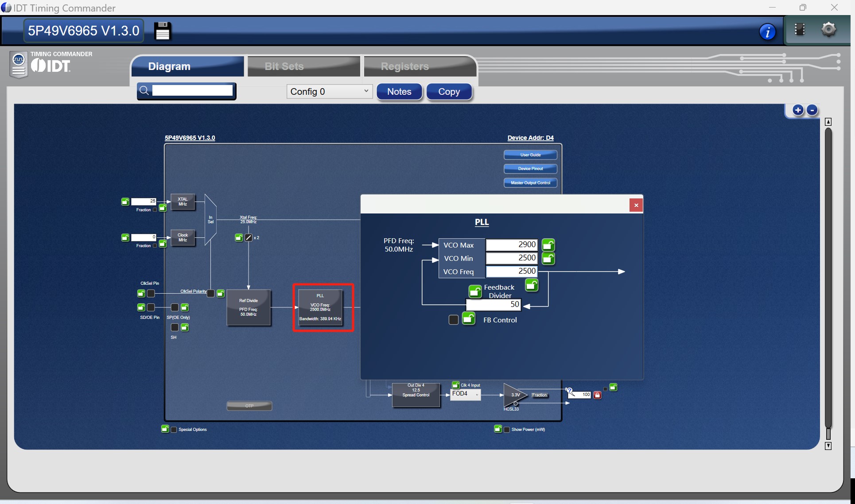Enable the XTAL Fraction checkbox
This screenshot has height=504, width=855.
(155, 210)
